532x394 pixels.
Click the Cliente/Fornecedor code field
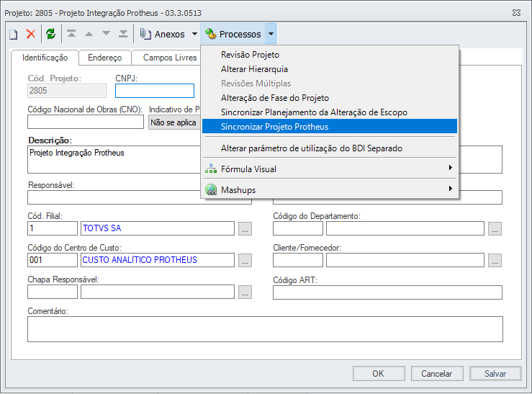pyautogui.click(x=298, y=260)
